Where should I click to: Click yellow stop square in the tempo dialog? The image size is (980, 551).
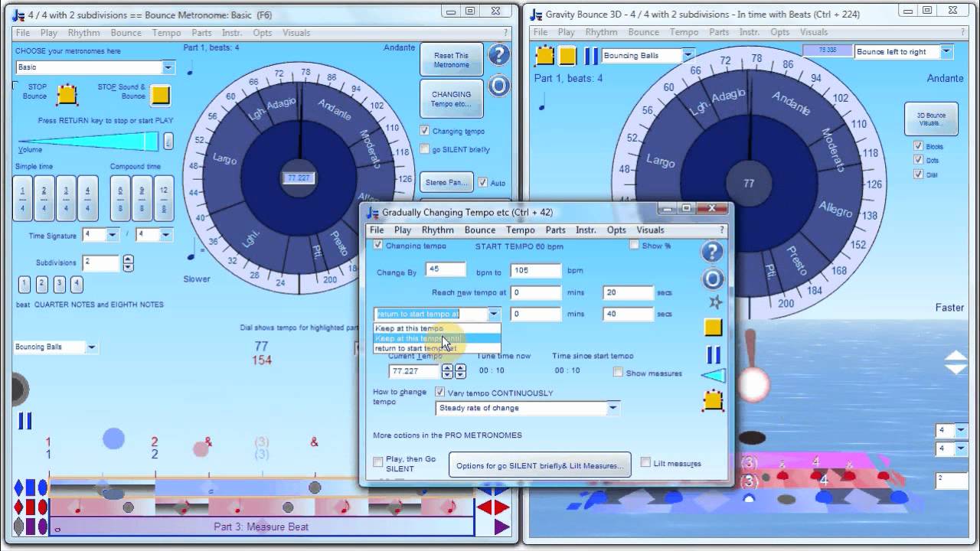coord(714,328)
